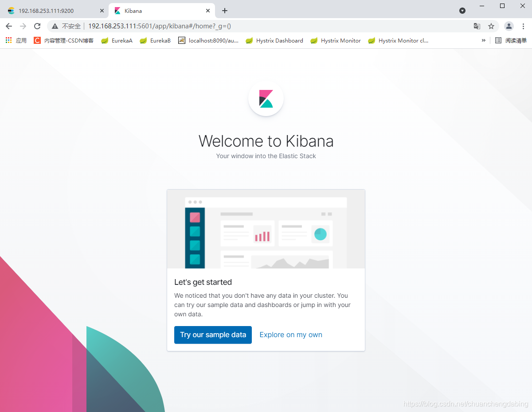Open Hystrix Dashboard bookmark

point(274,40)
